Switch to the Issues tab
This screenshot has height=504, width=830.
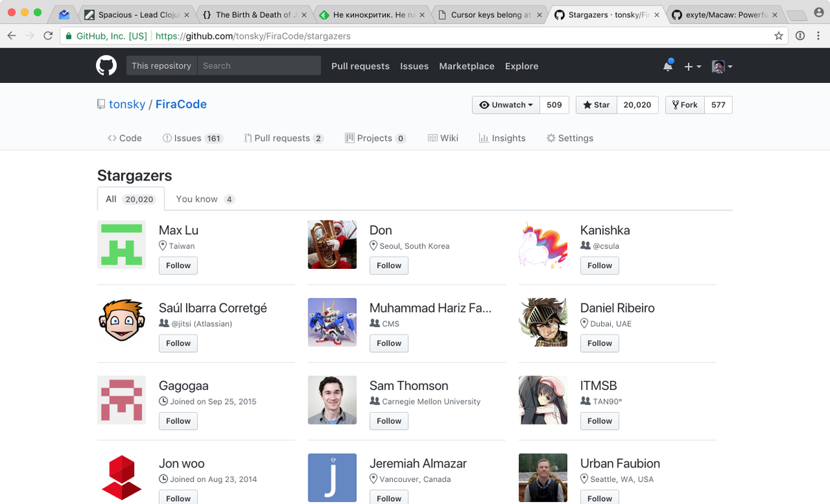192,138
